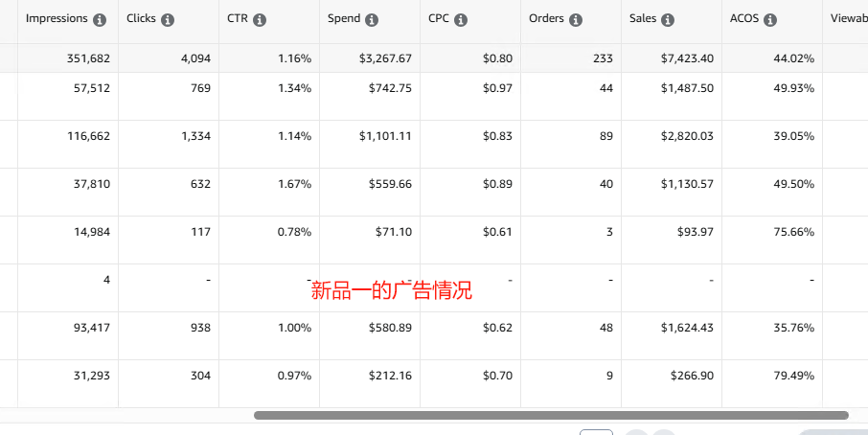Click ACOS cell 49.50%
The height and width of the screenshot is (435, 868).
[x=794, y=184]
